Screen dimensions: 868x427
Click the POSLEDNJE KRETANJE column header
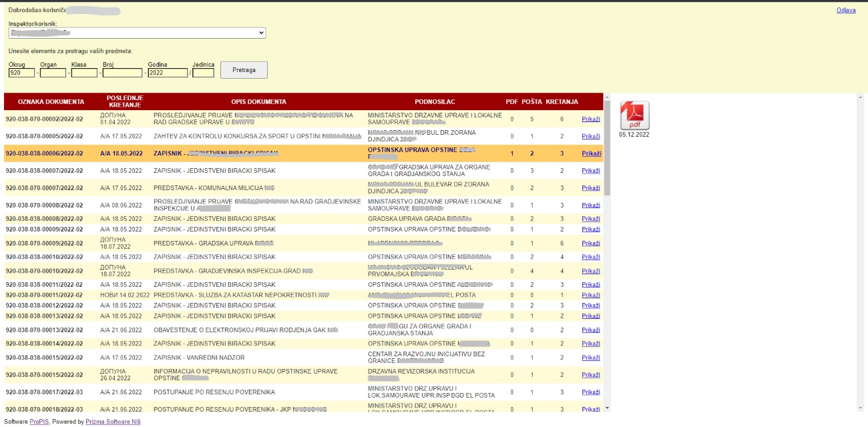pyautogui.click(x=125, y=101)
